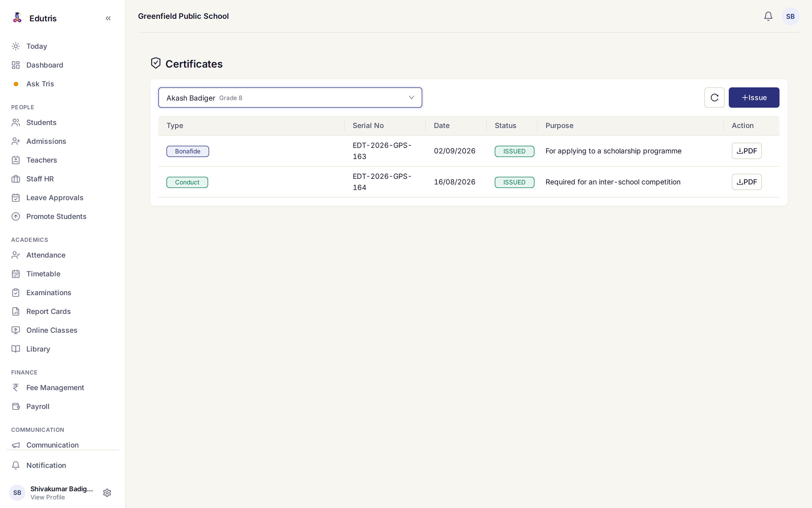Viewport: 812px width, 508px height.
Task: Click the Online Classes monitor icon
Action: [x=16, y=330]
